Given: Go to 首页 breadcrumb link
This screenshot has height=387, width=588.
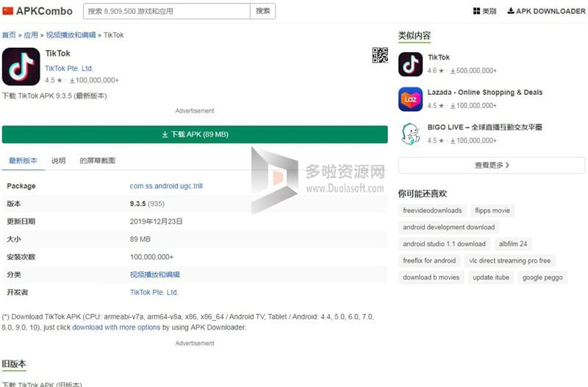Looking at the screenshot, I should pos(9,35).
